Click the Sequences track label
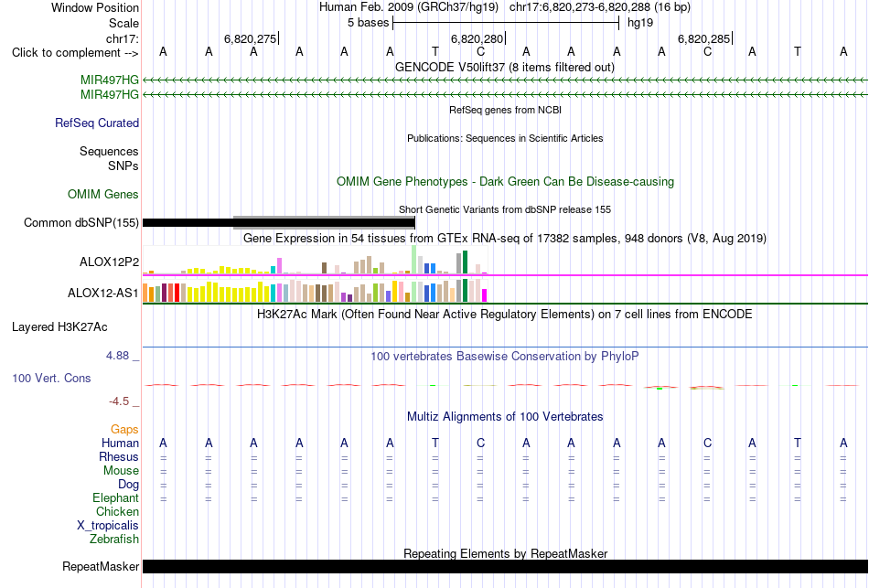869x588 pixels. tap(109, 151)
